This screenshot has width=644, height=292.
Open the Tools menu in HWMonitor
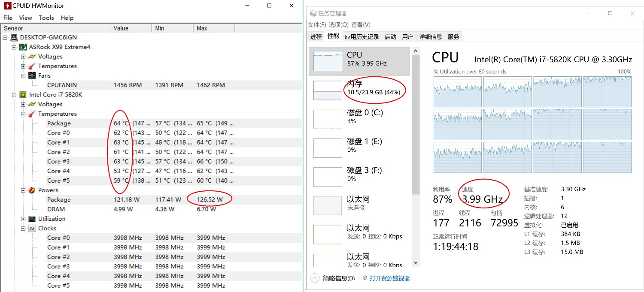[46, 18]
